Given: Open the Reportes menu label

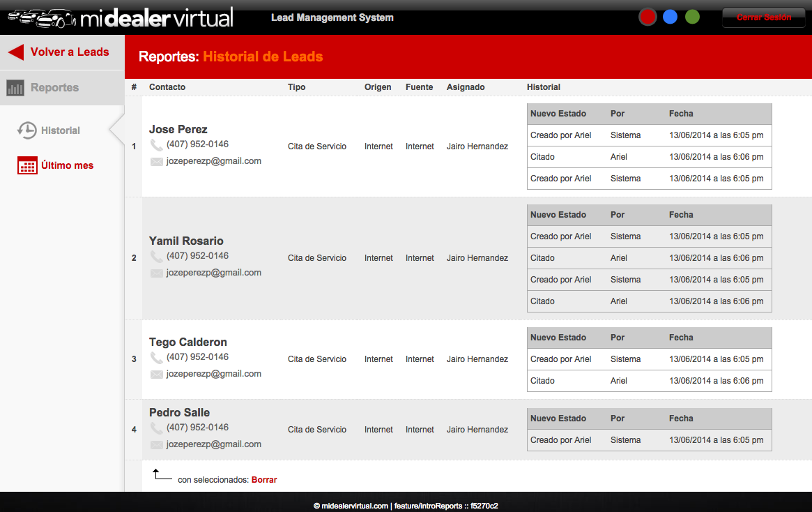Looking at the screenshot, I should click(x=54, y=88).
